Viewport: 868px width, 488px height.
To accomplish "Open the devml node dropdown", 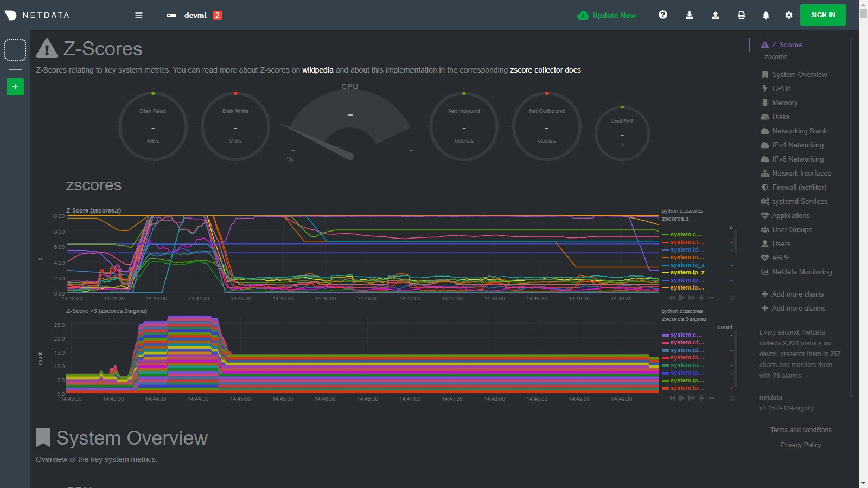I will (195, 15).
